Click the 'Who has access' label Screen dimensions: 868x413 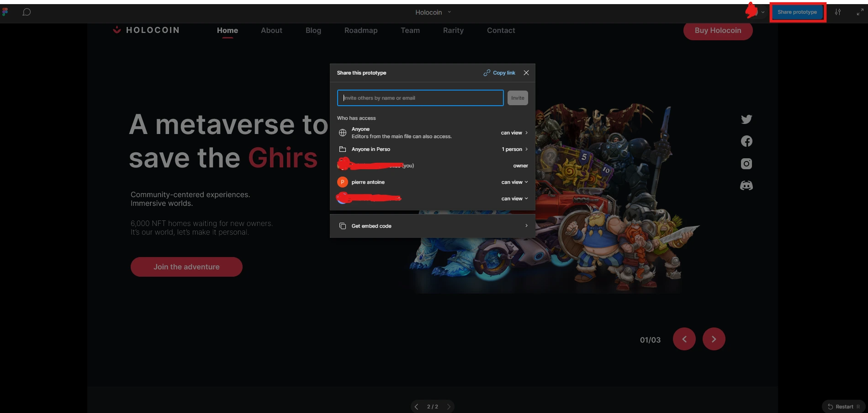click(x=356, y=118)
